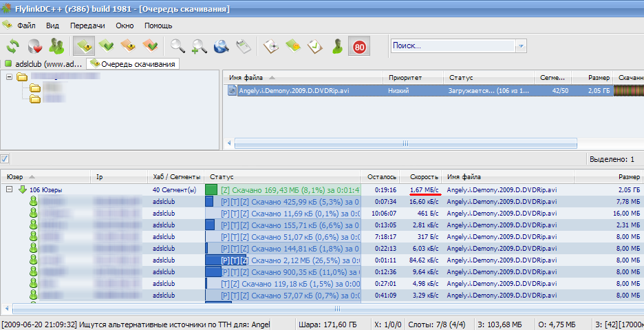Click the user icon in 16,60 кБ/с row

(33, 201)
